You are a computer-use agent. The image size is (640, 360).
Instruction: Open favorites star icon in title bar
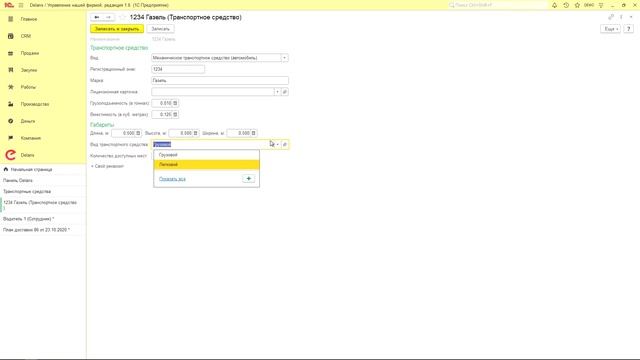pos(577,5)
